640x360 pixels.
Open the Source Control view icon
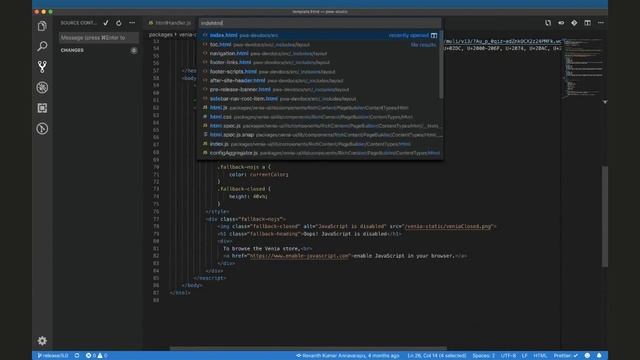[42, 67]
